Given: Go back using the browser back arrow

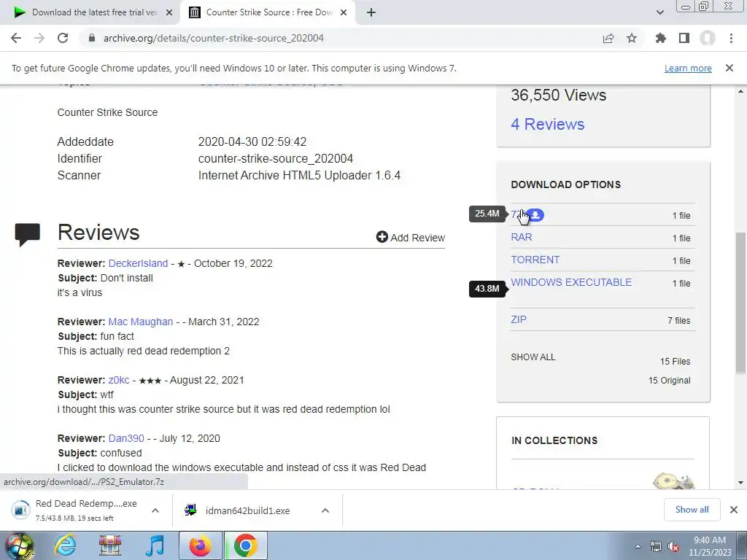Looking at the screenshot, I should coord(16,38).
